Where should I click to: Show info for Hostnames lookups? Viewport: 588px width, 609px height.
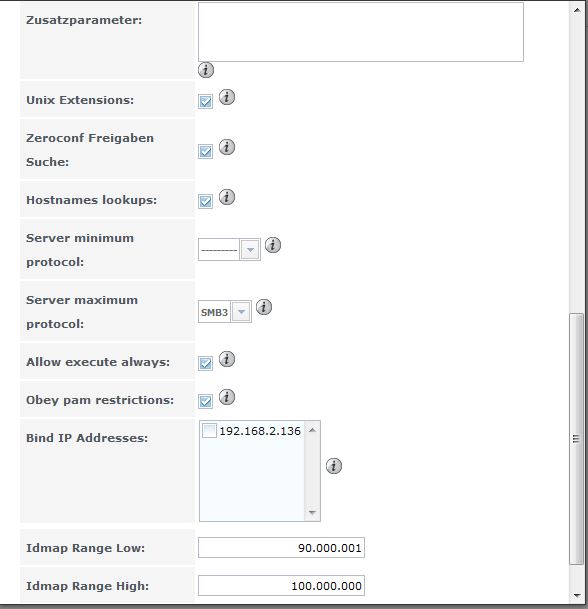(x=227, y=197)
